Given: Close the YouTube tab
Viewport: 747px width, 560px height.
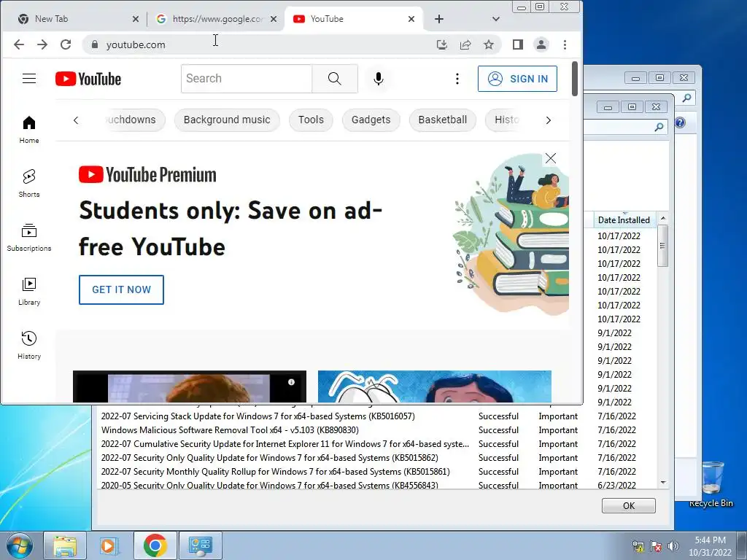Looking at the screenshot, I should (x=411, y=19).
